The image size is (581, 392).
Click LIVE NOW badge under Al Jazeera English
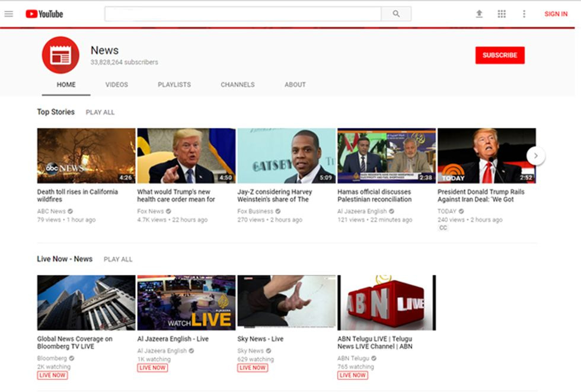click(152, 368)
